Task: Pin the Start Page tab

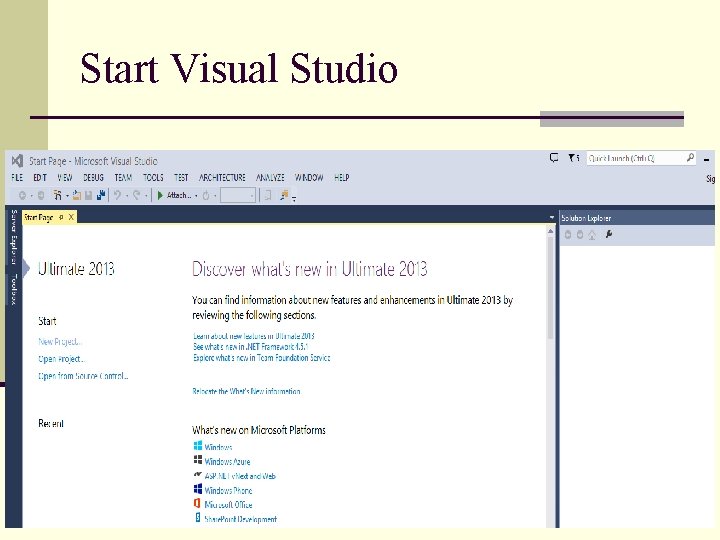Action: [x=61, y=217]
